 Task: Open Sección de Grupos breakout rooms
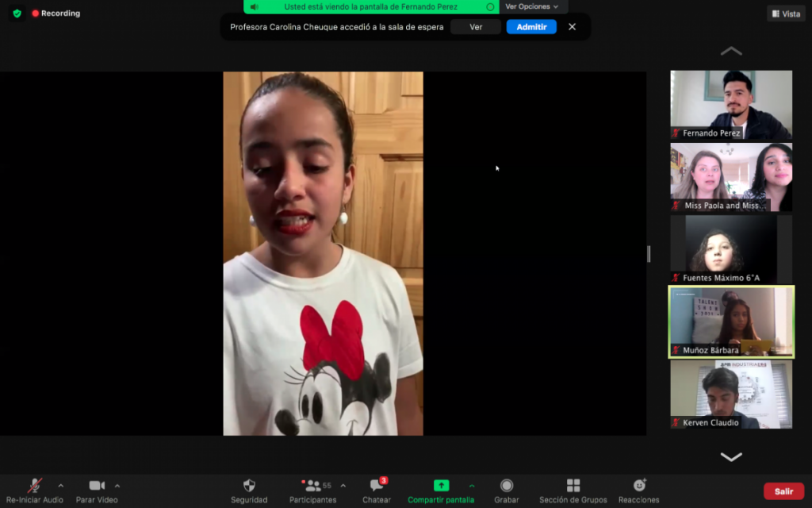pyautogui.click(x=573, y=486)
